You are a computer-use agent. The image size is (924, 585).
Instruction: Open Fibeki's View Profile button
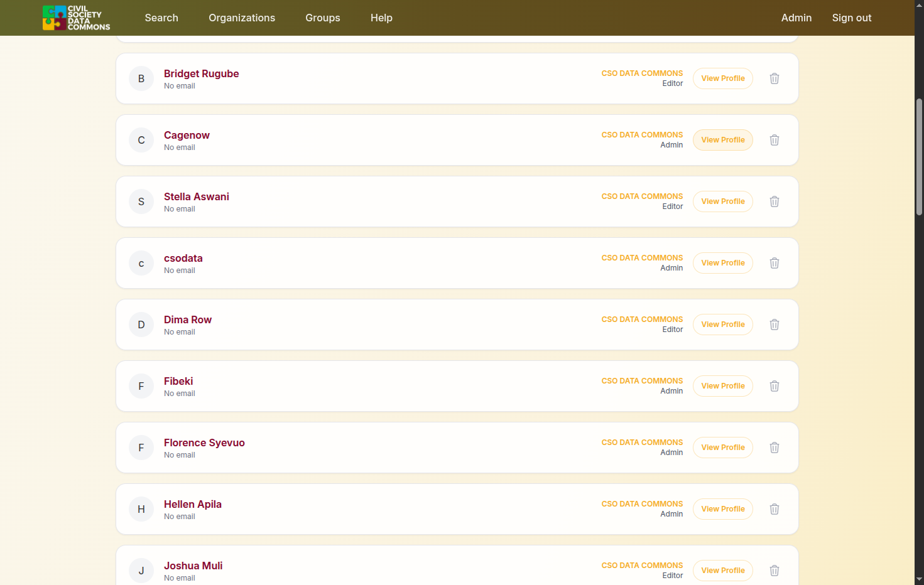[723, 386]
